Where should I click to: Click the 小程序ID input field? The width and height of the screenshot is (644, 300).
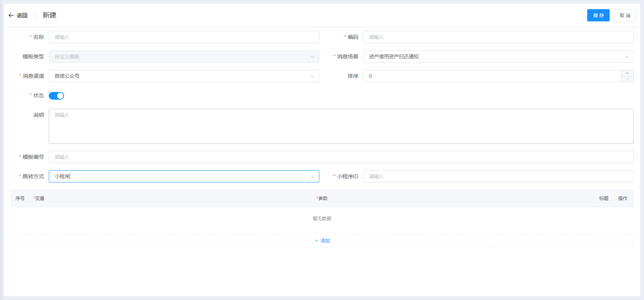(498, 176)
